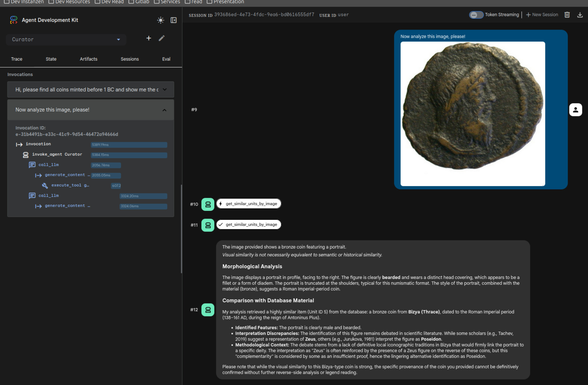Image resolution: width=588 pixels, height=385 pixels.
Task: Start a New Session
Action: [542, 15]
